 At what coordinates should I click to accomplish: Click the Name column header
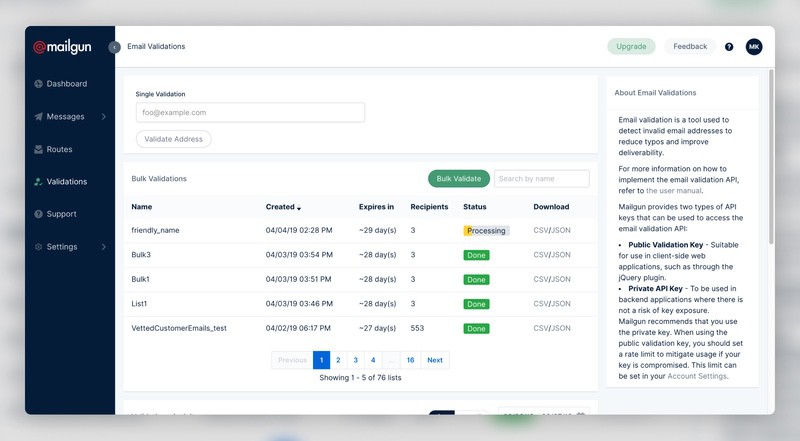142,207
